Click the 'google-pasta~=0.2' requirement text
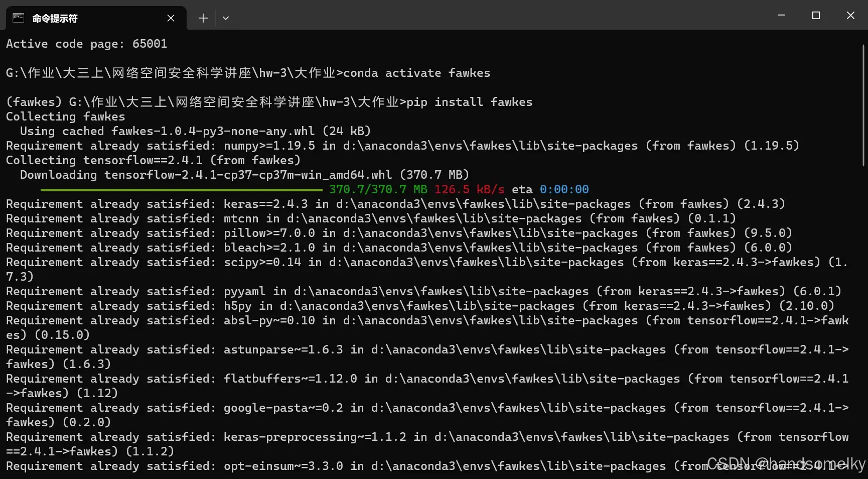Screen dimensions: 868x479 click(283, 408)
